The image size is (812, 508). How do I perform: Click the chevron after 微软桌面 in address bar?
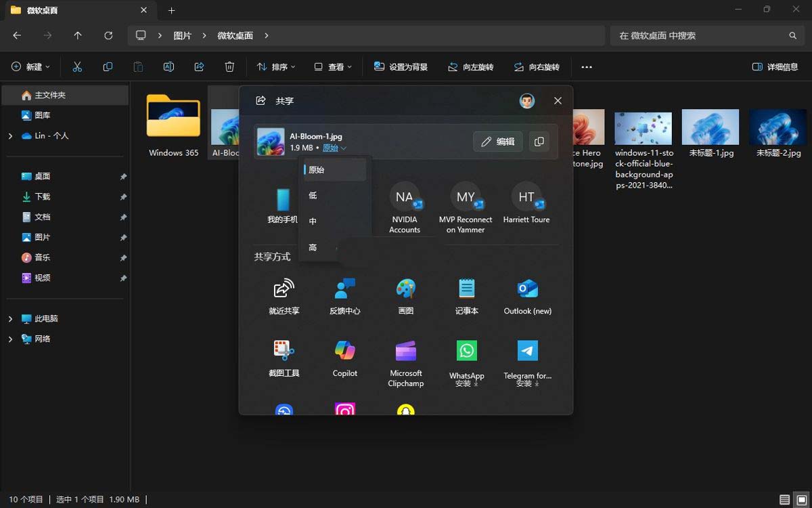(x=267, y=35)
